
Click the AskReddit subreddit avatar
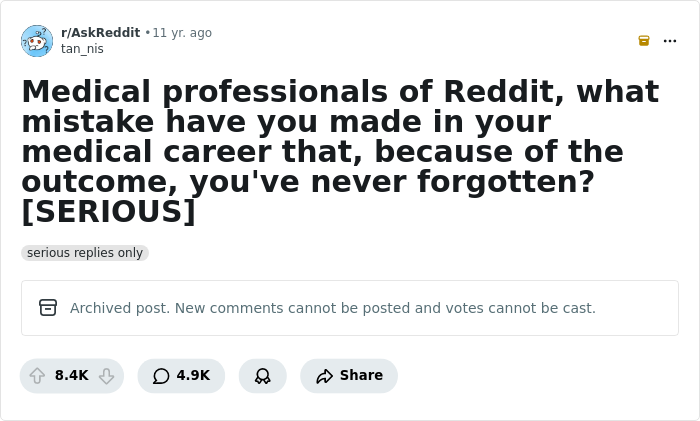tap(37, 41)
